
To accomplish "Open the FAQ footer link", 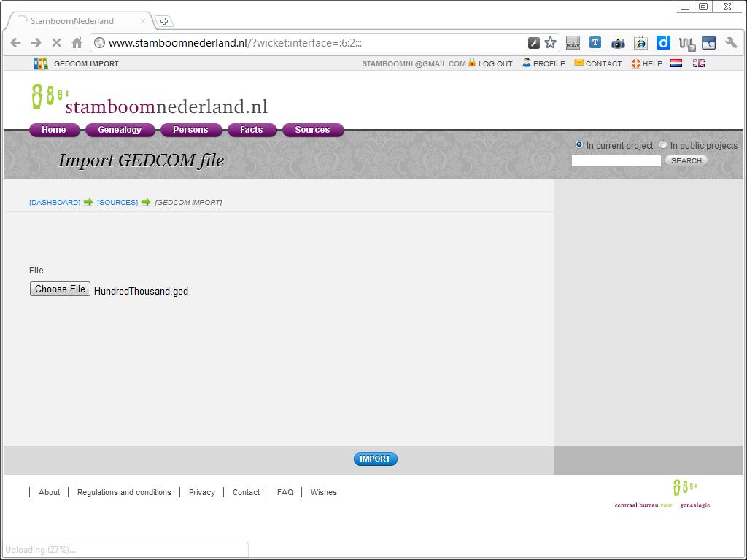I will 285,492.
